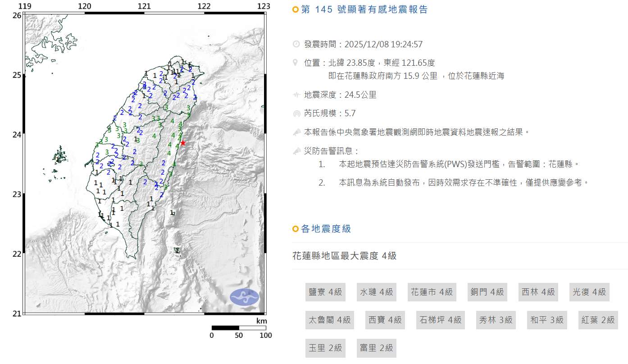Viewport: 628px width, 364px height.
Task: Select the 富里 2級 intensity entry
Action: pos(377,348)
